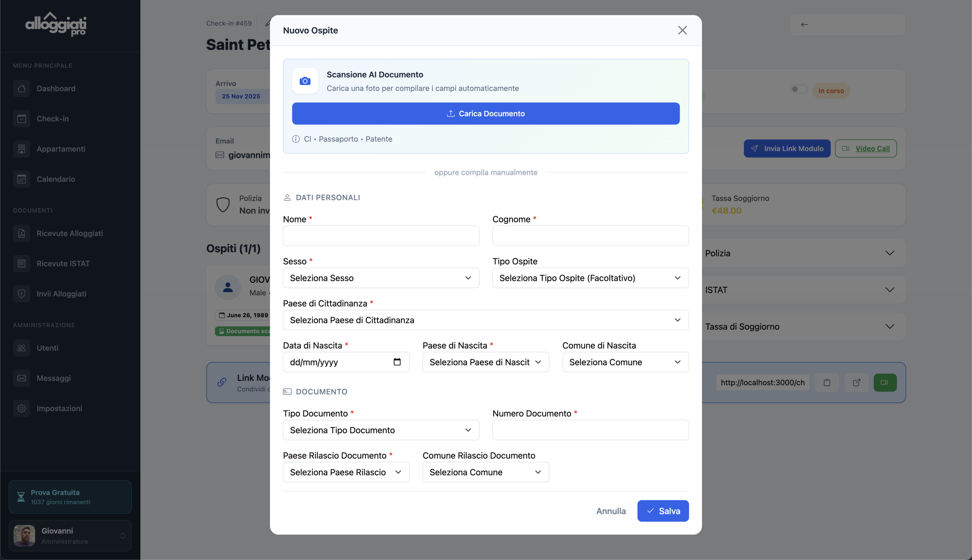Click the green video camera icon button

(885, 382)
